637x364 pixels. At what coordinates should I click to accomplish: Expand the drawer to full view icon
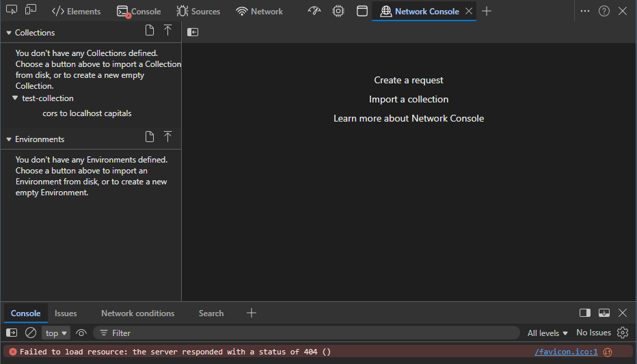coord(604,313)
